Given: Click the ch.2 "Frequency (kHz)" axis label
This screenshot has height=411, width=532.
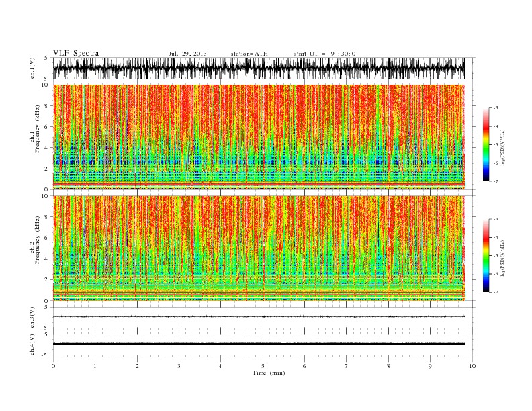Looking at the screenshot, I should click(x=38, y=240).
